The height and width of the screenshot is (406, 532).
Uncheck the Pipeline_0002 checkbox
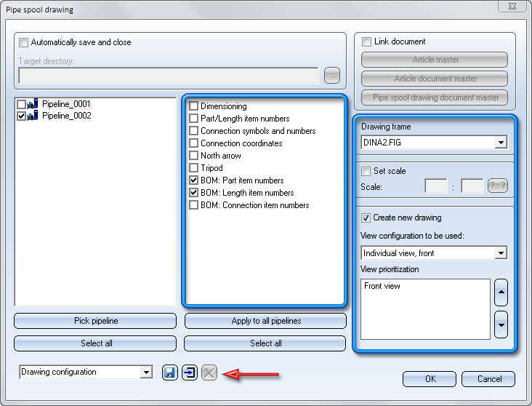tap(21, 116)
